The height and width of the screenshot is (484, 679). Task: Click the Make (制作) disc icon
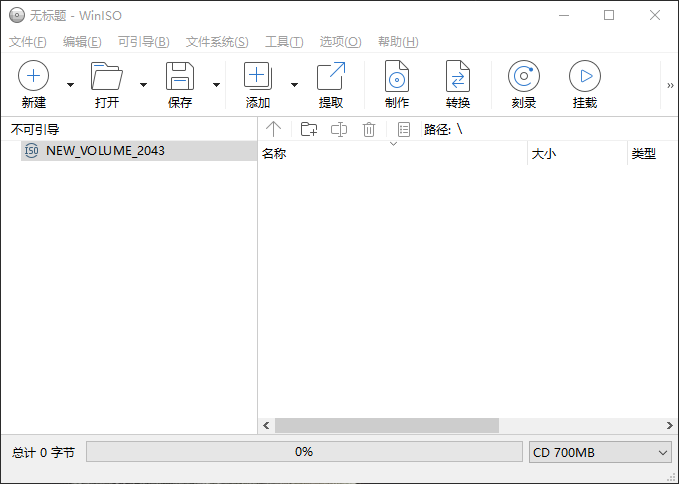point(397,76)
